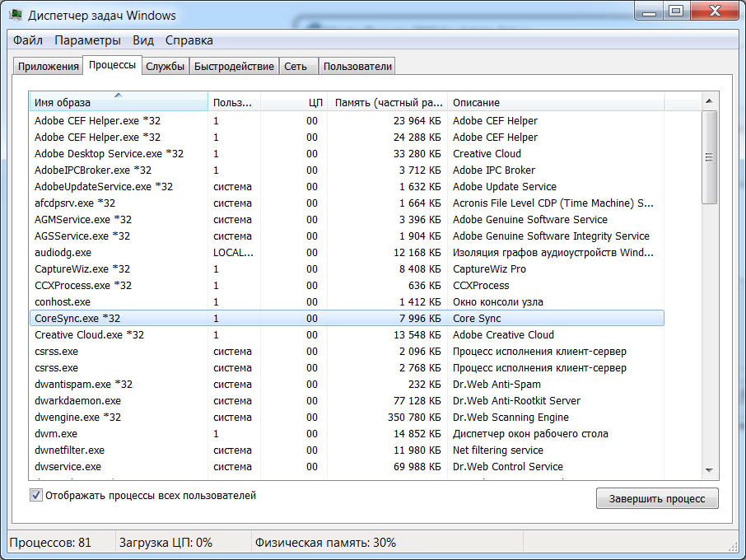Select the Creative Cloud.exe *32 process

pyautogui.click(x=347, y=335)
